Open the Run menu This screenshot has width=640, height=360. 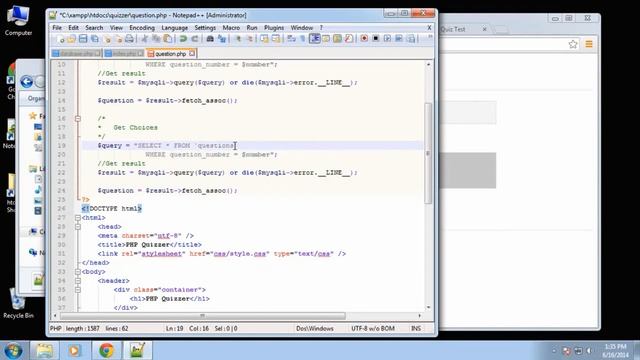(x=252, y=28)
